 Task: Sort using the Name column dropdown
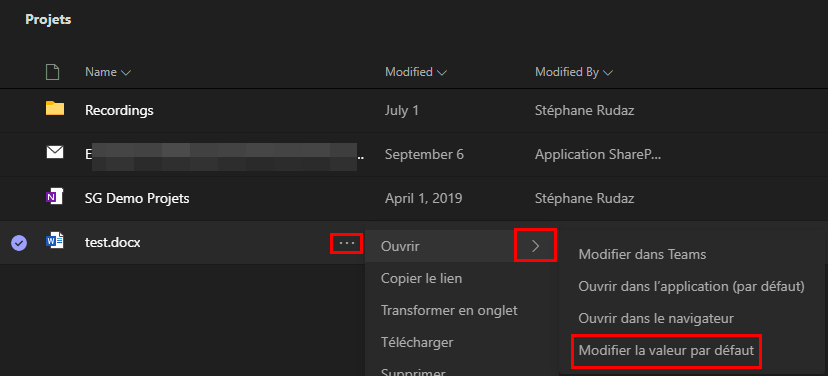(108, 72)
